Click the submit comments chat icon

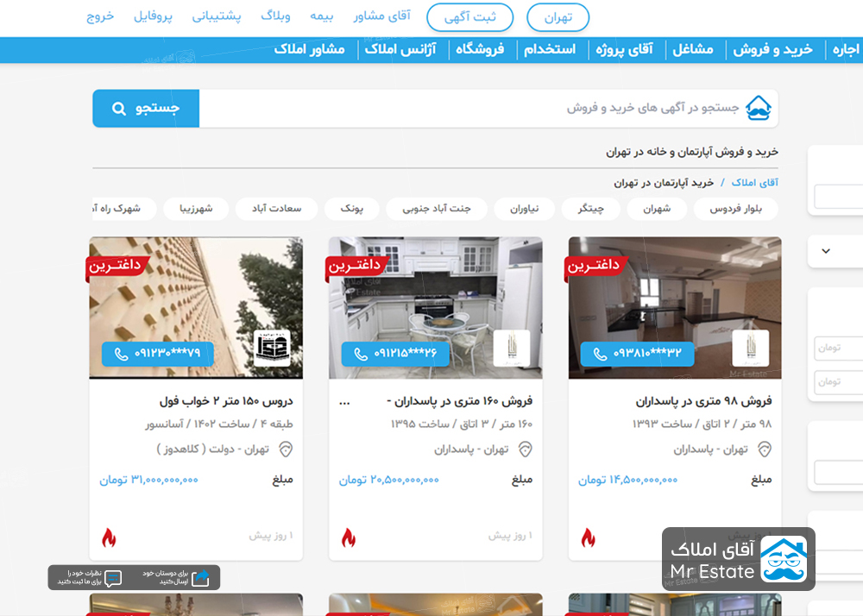tap(113, 578)
